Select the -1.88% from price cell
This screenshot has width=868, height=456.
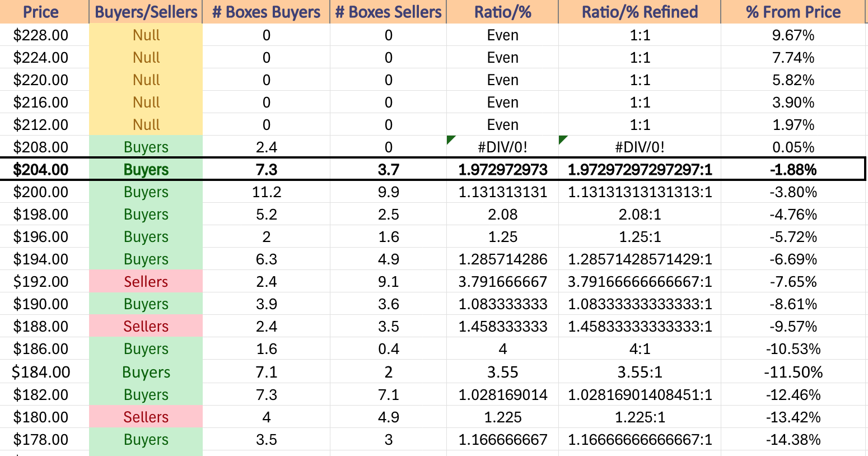pos(793,169)
